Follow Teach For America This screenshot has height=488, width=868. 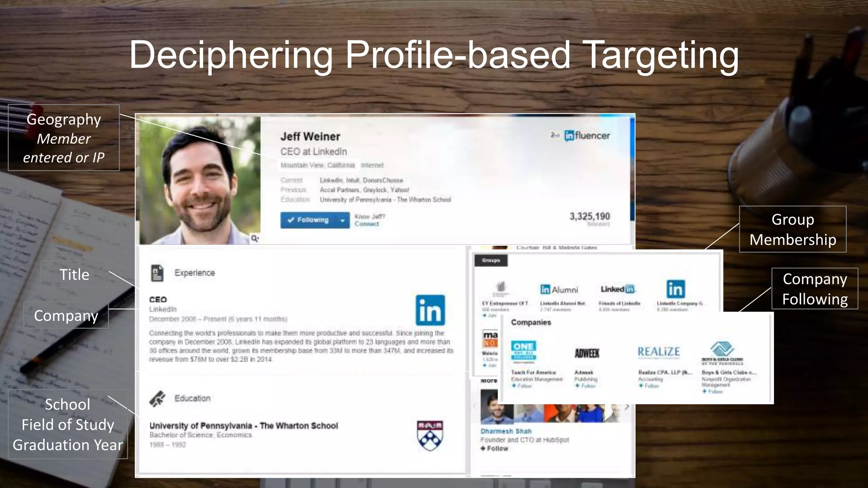522,386
